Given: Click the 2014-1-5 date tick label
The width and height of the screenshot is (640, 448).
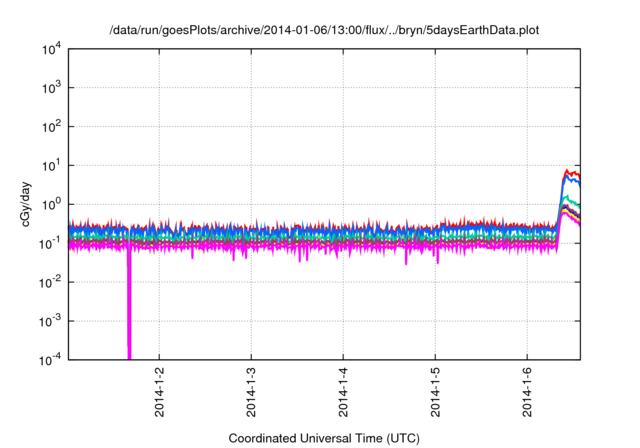Looking at the screenshot, I should [x=435, y=392].
